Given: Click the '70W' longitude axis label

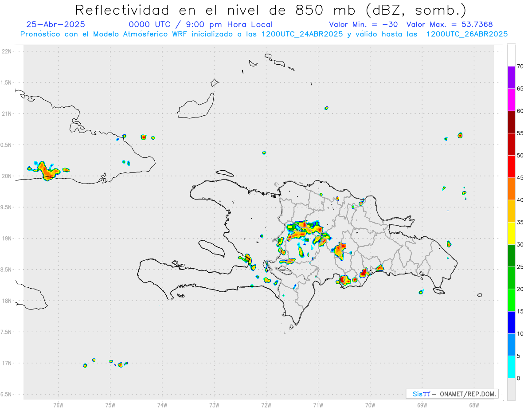Looking at the screenshot, I should (x=370, y=405).
